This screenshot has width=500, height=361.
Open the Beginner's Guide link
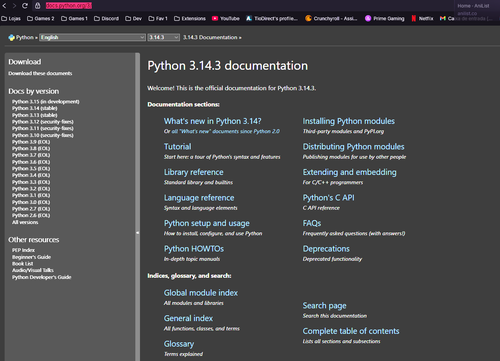point(31,257)
